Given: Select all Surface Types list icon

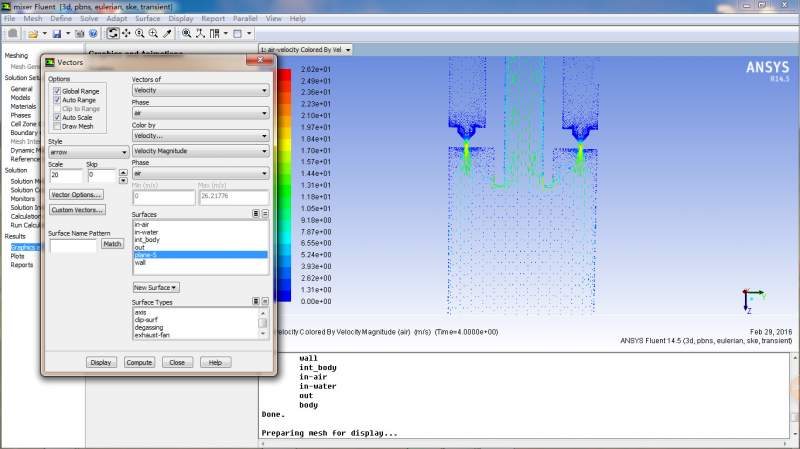Looking at the screenshot, I should 256,302.
